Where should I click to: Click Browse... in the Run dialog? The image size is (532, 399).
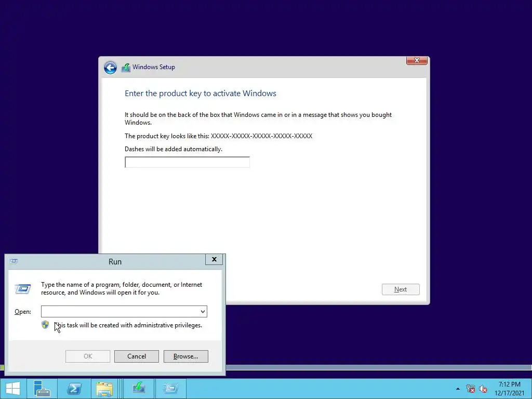[x=185, y=356]
